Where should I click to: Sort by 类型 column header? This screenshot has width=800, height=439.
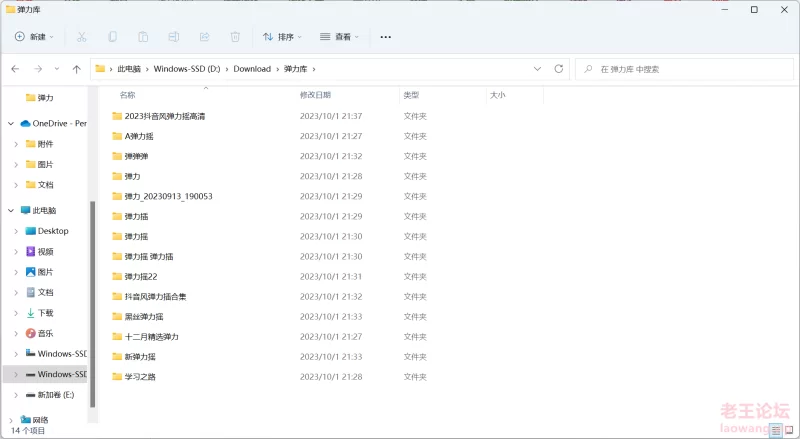pyautogui.click(x=411, y=95)
